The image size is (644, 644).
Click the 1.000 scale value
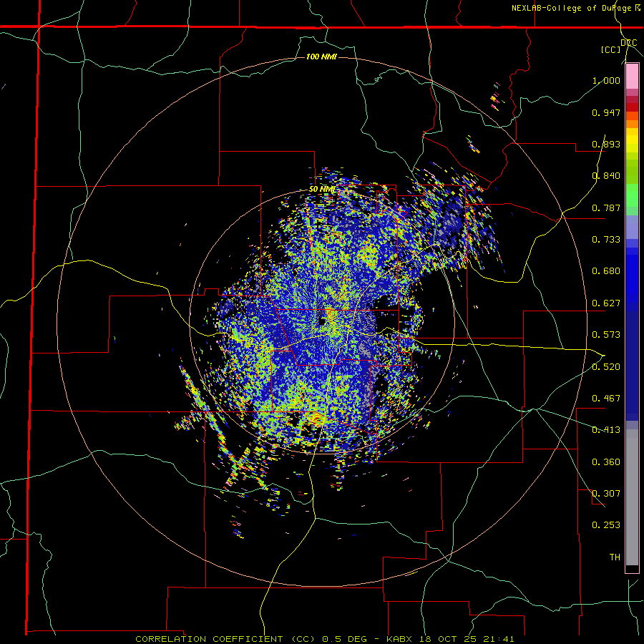(x=606, y=80)
